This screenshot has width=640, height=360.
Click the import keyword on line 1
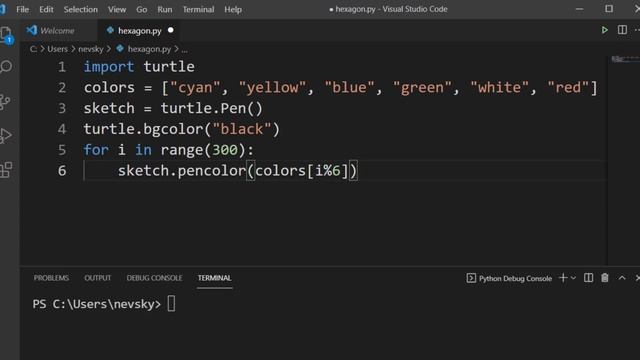coord(109,67)
